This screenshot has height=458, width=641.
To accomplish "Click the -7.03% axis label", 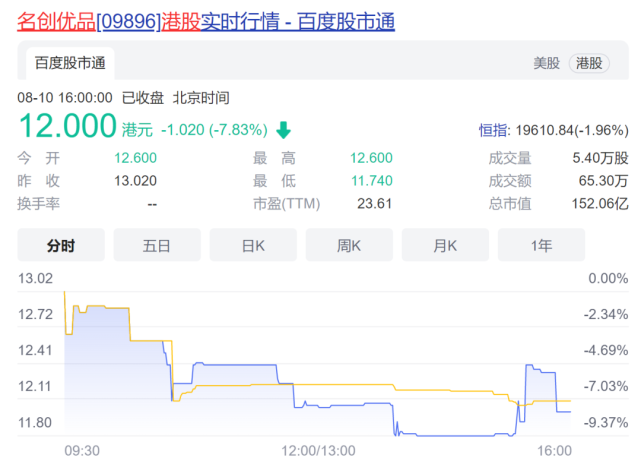I will [x=606, y=387].
